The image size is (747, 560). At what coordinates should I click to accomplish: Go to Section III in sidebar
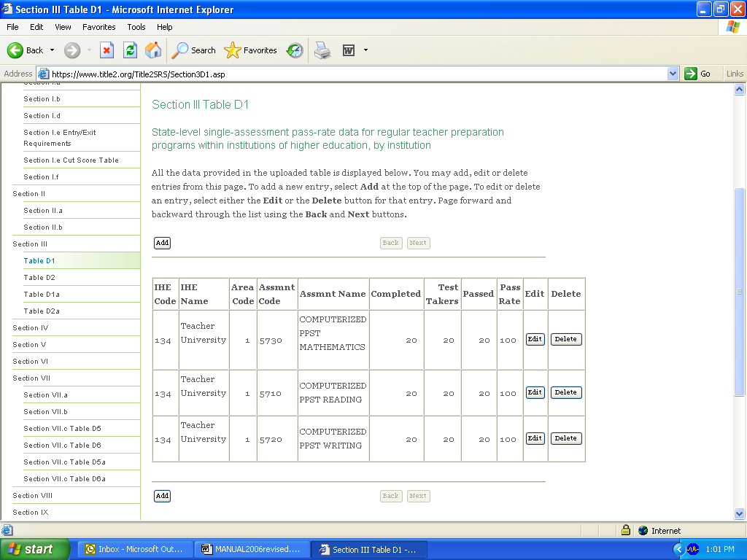coord(30,244)
